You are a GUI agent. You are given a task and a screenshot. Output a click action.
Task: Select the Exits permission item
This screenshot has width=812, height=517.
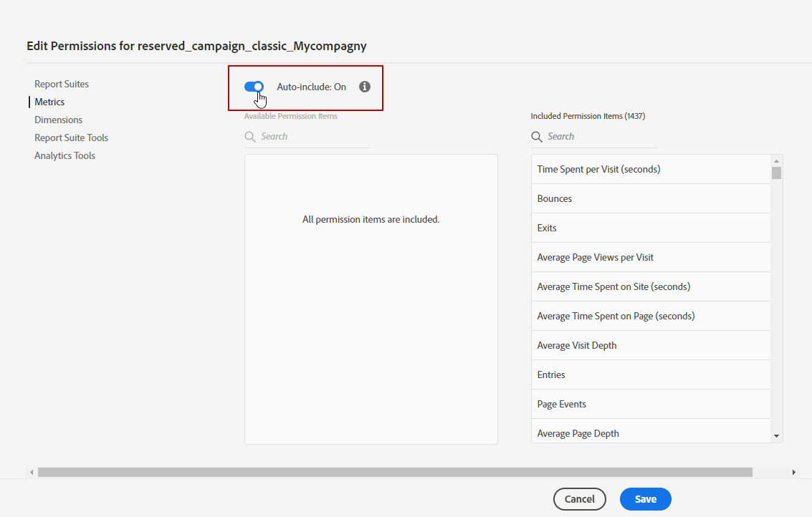tap(651, 228)
